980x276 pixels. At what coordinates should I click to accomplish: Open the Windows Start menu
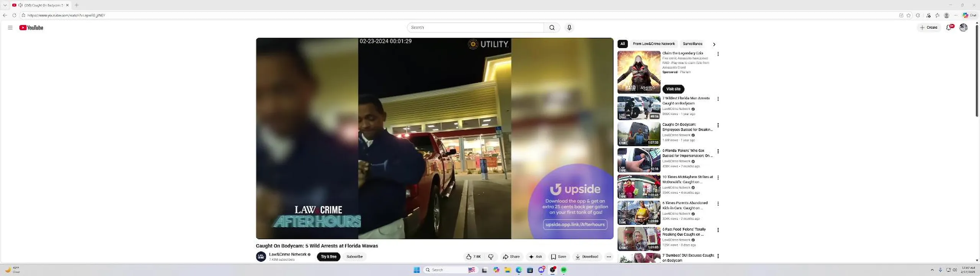[416, 270]
